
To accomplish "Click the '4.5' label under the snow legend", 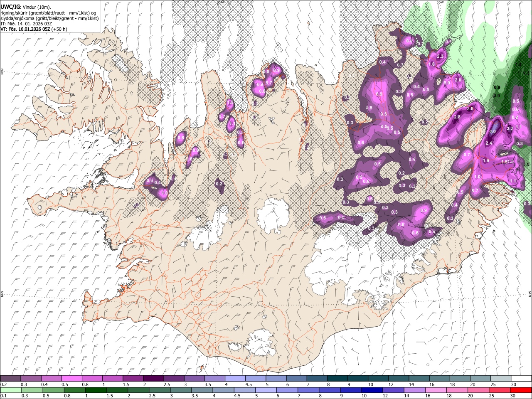I will coord(248,384).
